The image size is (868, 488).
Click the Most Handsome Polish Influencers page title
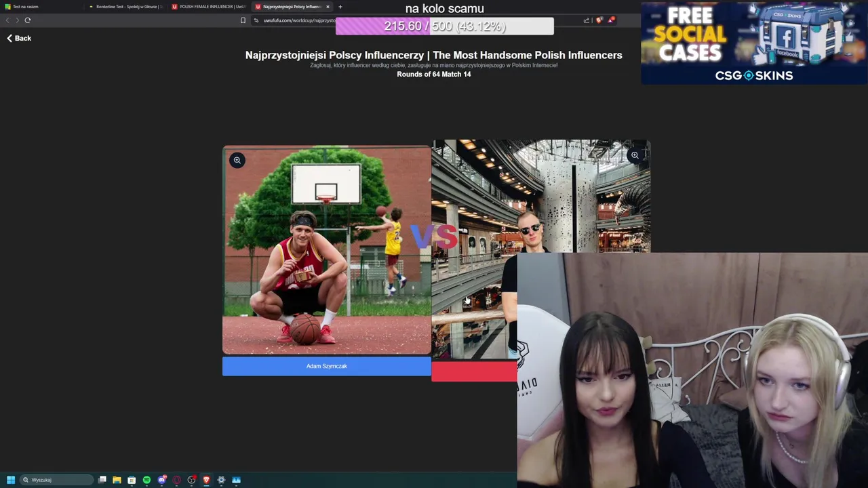[x=434, y=55]
